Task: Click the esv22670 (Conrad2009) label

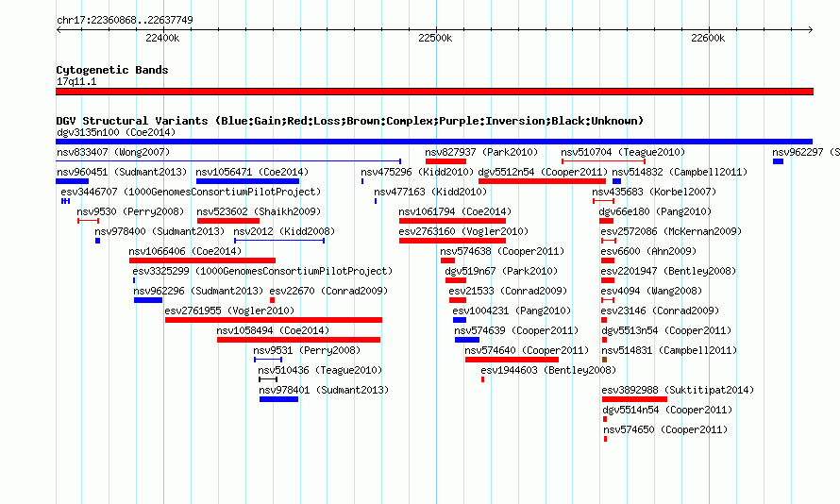Action: tap(328, 291)
